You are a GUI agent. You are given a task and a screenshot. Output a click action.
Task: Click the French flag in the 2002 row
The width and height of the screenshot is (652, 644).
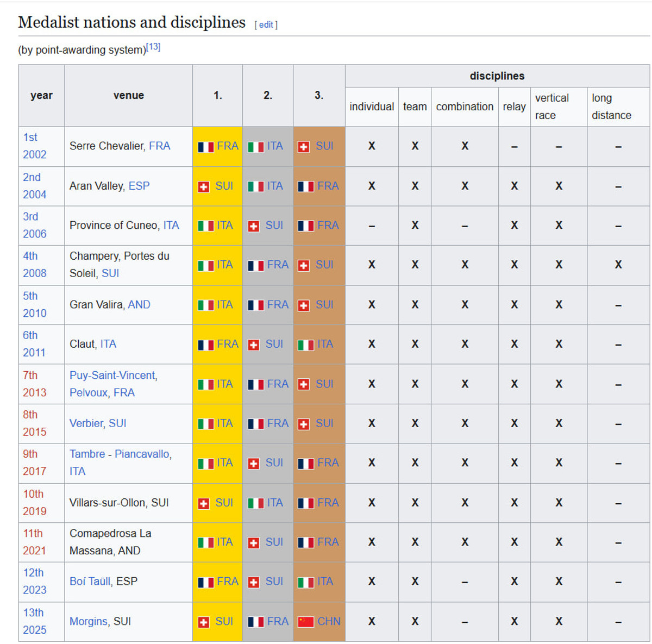point(205,147)
